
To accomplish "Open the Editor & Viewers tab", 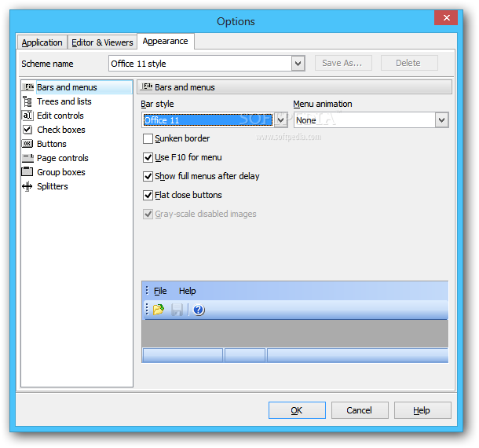I will tap(102, 42).
